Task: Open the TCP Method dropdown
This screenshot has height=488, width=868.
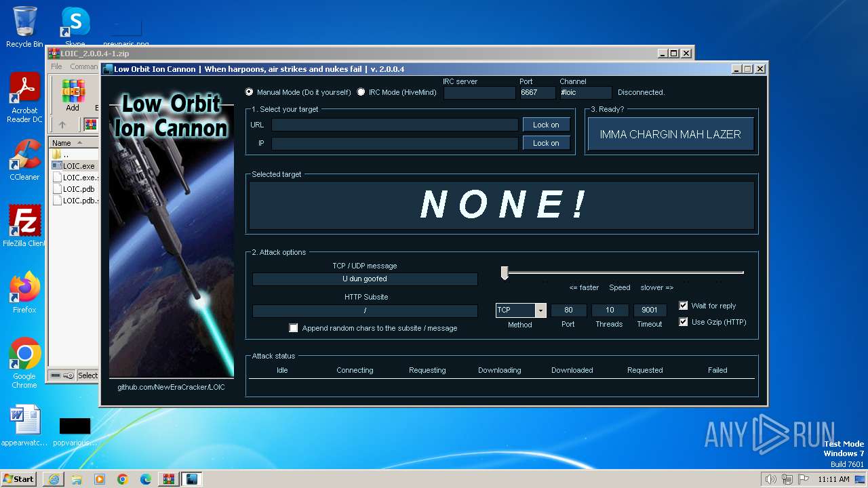Action: click(x=540, y=310)
